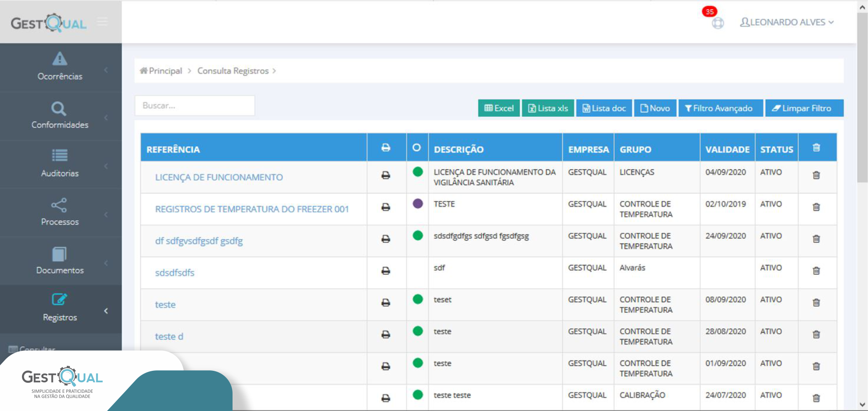Export table with Excel button
This screenshot has height=411, width=868.
tap(499, 108)
